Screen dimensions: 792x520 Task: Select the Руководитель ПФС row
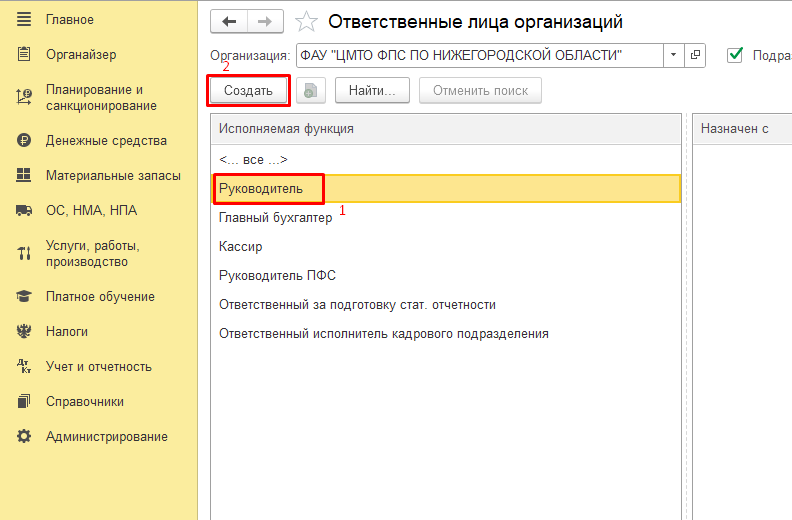click(446, 275)
